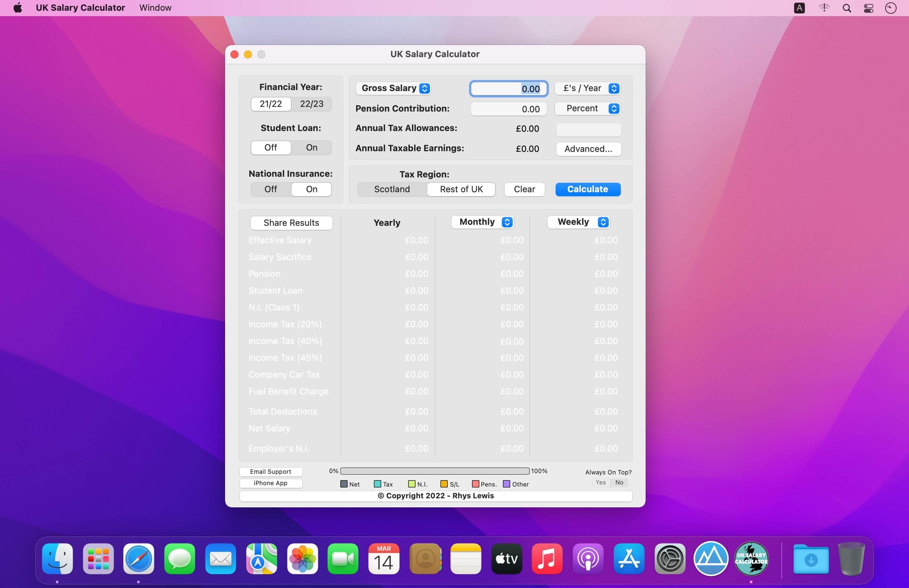
Task: Open Gross Salary type dropdown
Action: click(393, 88)
